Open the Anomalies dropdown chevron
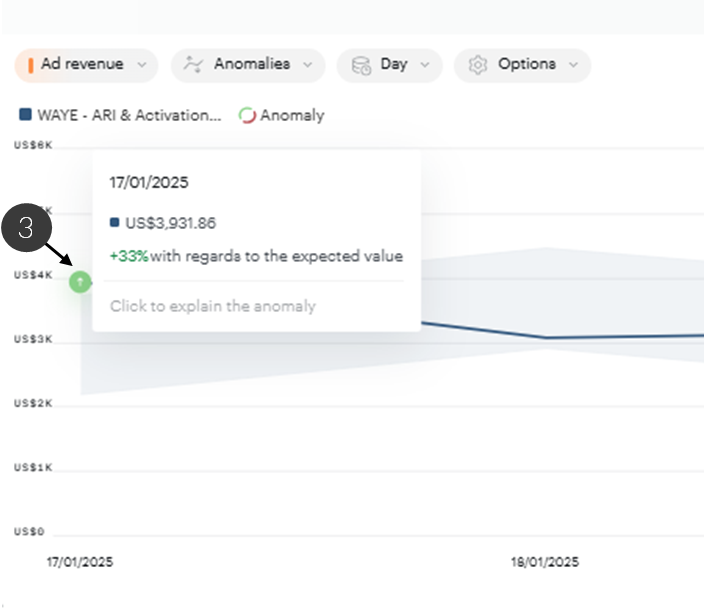This screenshot has width=704, height=615. click(307, 65)
